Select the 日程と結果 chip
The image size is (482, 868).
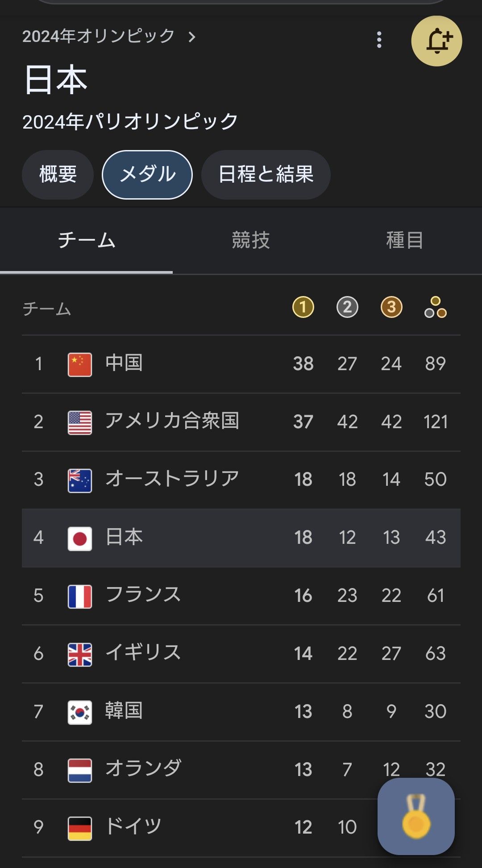click(x=266, y=174)
